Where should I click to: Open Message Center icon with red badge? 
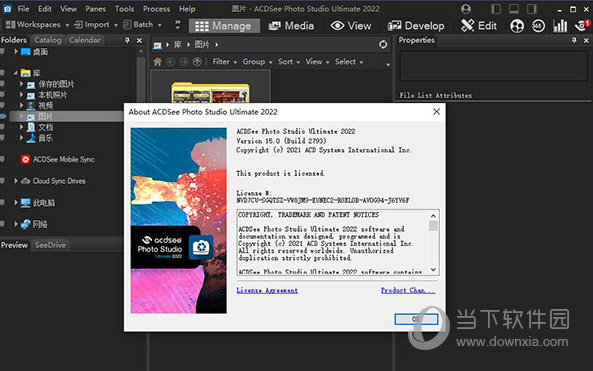[581, 26]
